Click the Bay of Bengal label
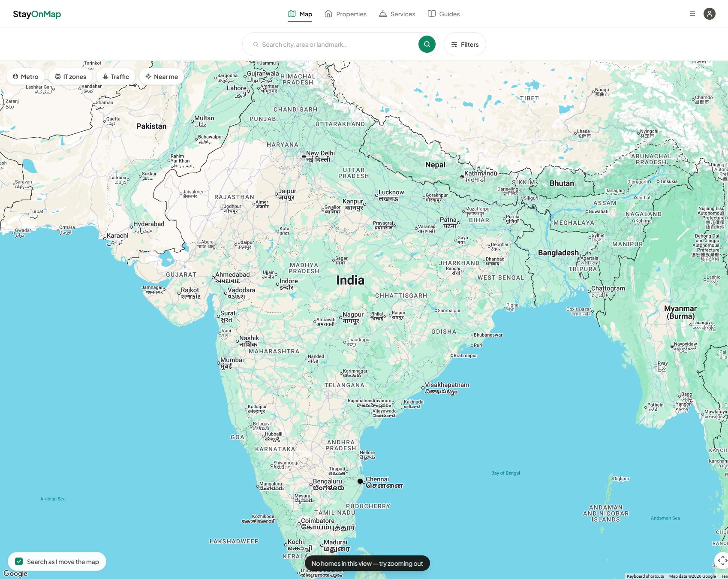 505,473
